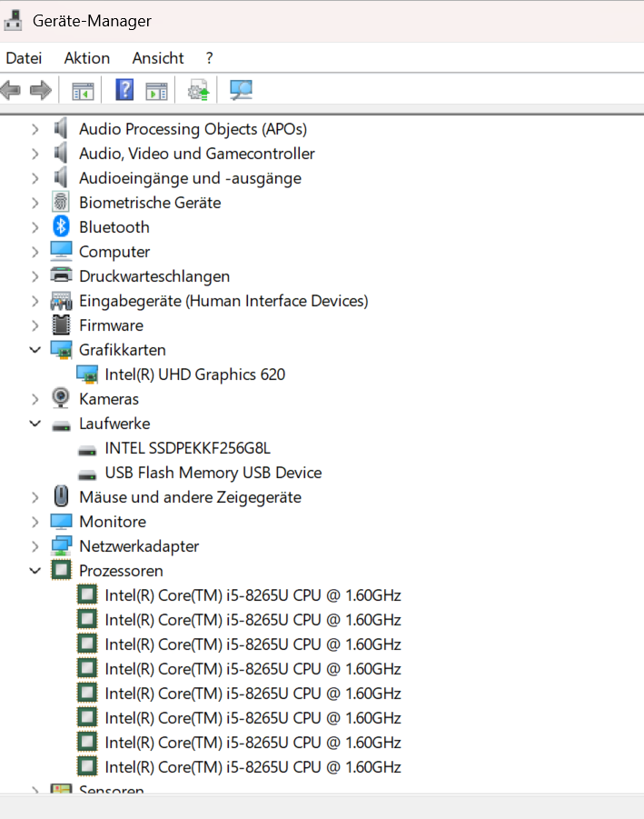
Task: Click the Firmware chip icon
Action: coord(61,325)
